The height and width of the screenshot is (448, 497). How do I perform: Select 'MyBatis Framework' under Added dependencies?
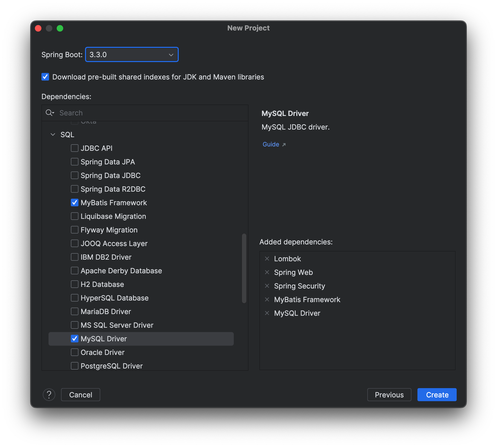click(307, 299)
